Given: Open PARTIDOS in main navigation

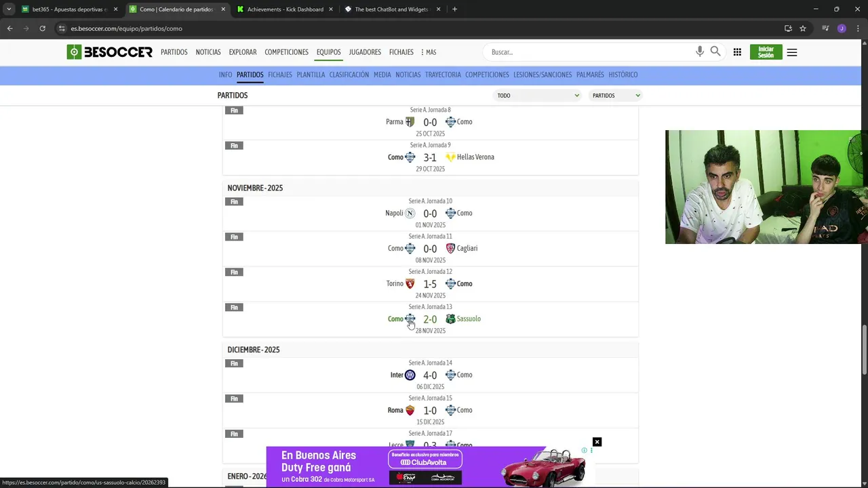Looking at the screenshot, I should coord(174,52).
